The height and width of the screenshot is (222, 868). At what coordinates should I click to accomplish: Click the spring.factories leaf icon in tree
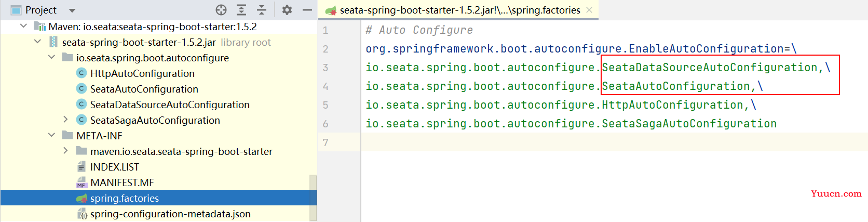point(82,198)
